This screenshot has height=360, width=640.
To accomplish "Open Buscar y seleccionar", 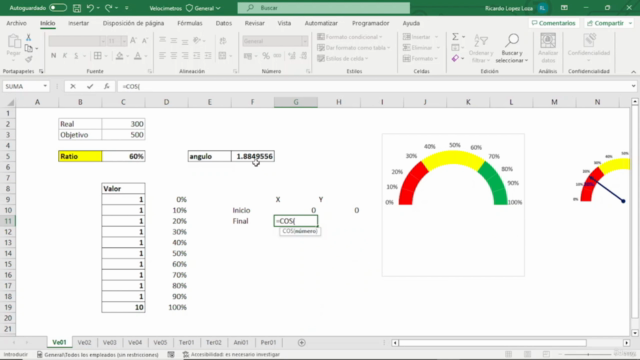I will click(512, 48).
